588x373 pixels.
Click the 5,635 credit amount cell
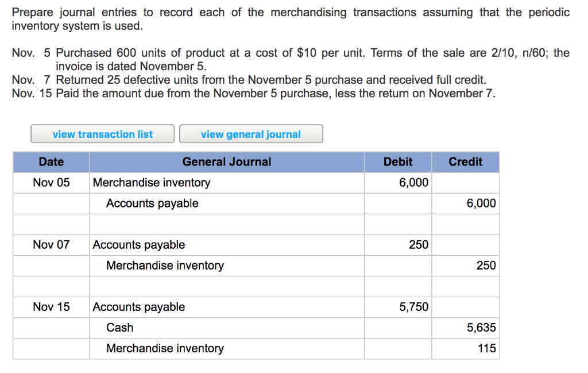pyautogui.click(x=465, y=328)
